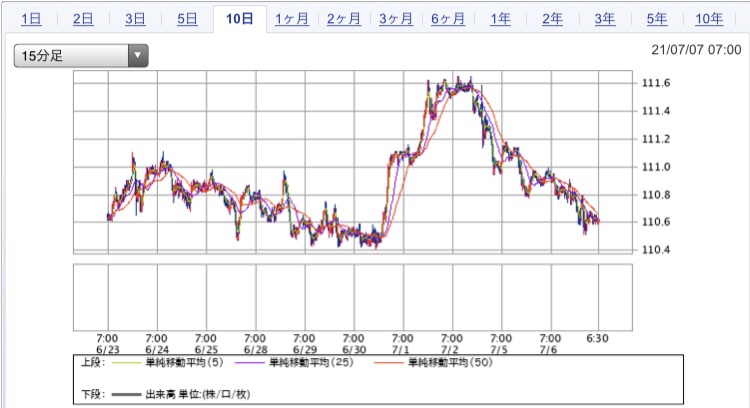Click the 7/5 date axis label
Screen dimensions: 750x408
[499, 350]
